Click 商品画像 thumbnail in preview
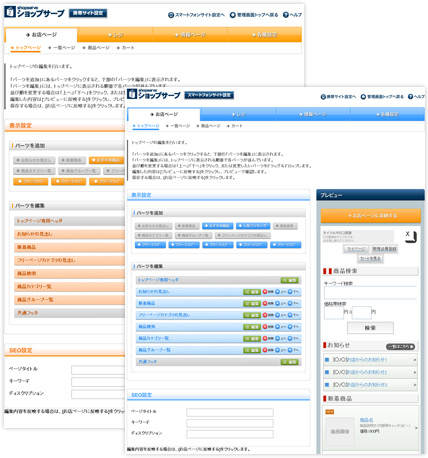 pos(340,431)
